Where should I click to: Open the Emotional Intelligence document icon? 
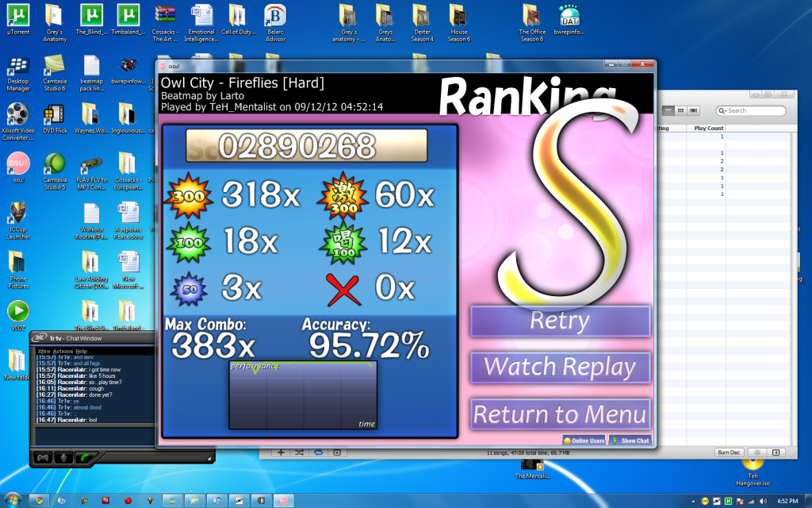click(x=201, y=24)
